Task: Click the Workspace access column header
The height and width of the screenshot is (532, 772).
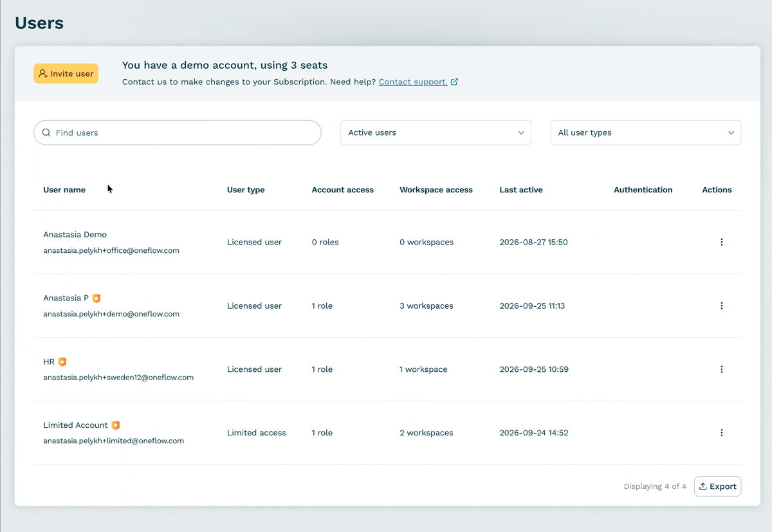Action: click(x=436, y=190)
